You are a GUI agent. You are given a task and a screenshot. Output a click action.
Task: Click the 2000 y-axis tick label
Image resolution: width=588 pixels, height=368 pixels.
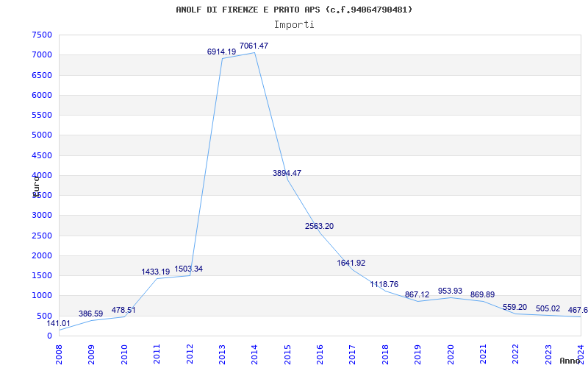42,255
